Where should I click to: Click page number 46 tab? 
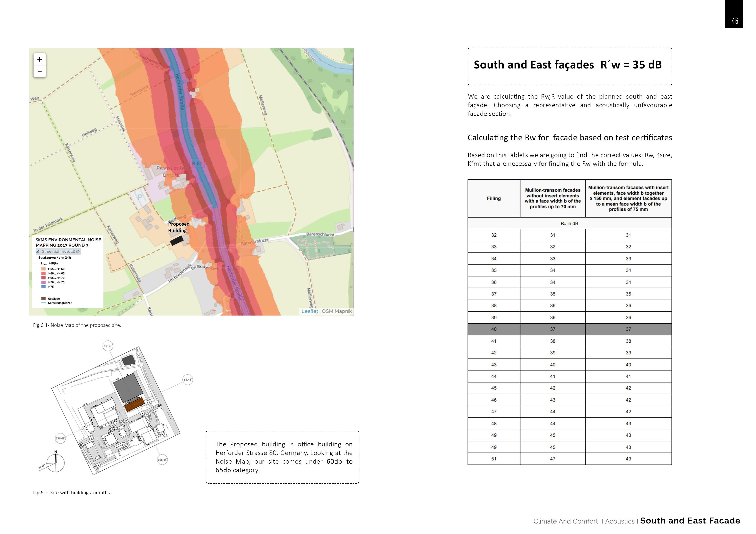pyautogui.click(x=735, y=20)
